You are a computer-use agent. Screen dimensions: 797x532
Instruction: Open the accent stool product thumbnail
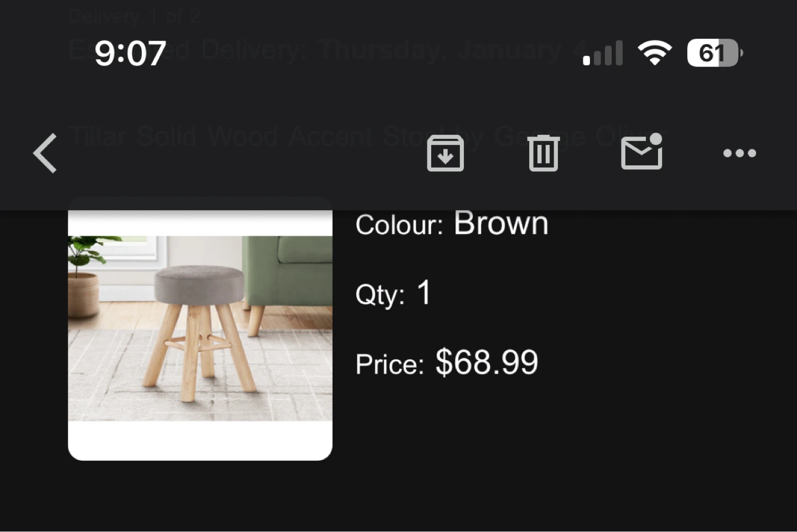coord(200,329)
